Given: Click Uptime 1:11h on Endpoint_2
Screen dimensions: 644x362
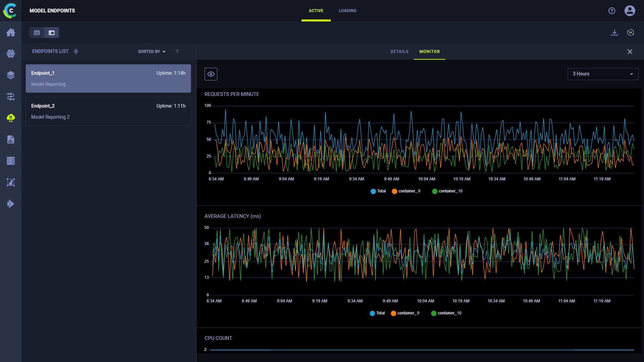Looking at the screenshot, I should (171, 106).
